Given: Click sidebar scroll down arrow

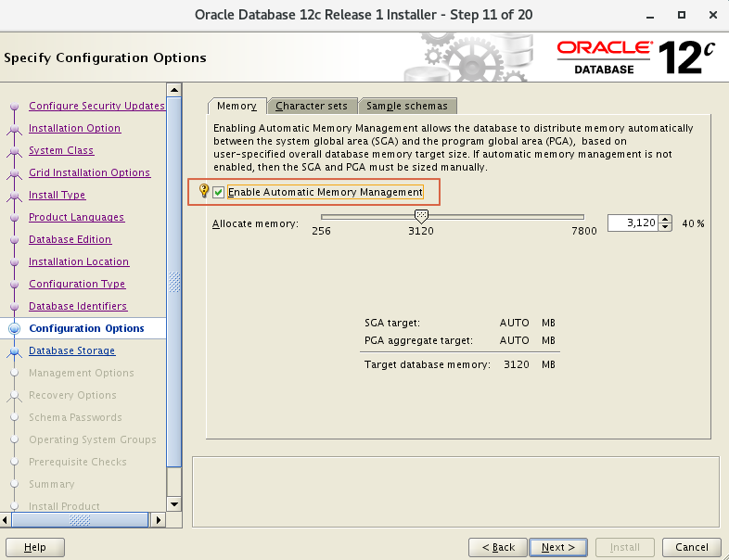Looking at the screenshot, I should point(174,503).
